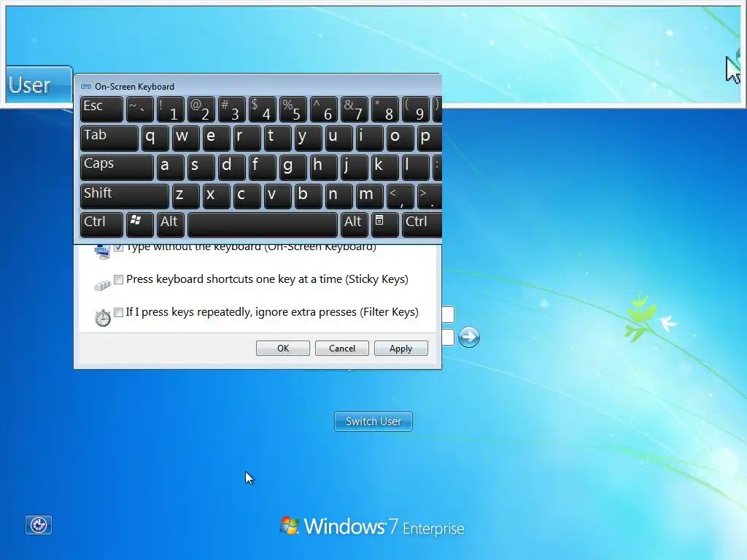The width and height of the screenshot is (747, 560).
Task: Click OK in the Ease of Access dialog
Action: [283, 348]
